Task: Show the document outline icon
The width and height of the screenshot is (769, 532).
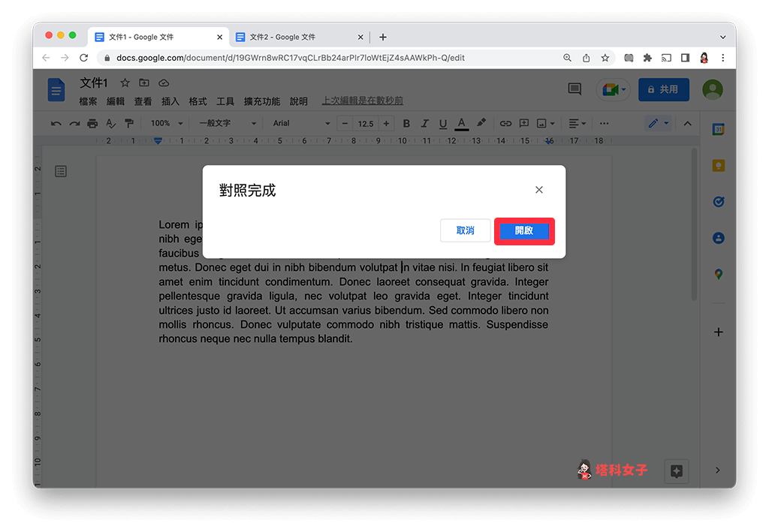Action: 61,172
